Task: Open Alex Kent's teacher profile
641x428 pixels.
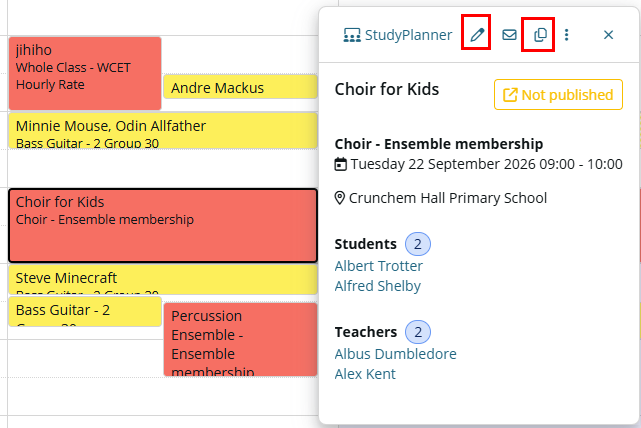Action: click(365, 374)
